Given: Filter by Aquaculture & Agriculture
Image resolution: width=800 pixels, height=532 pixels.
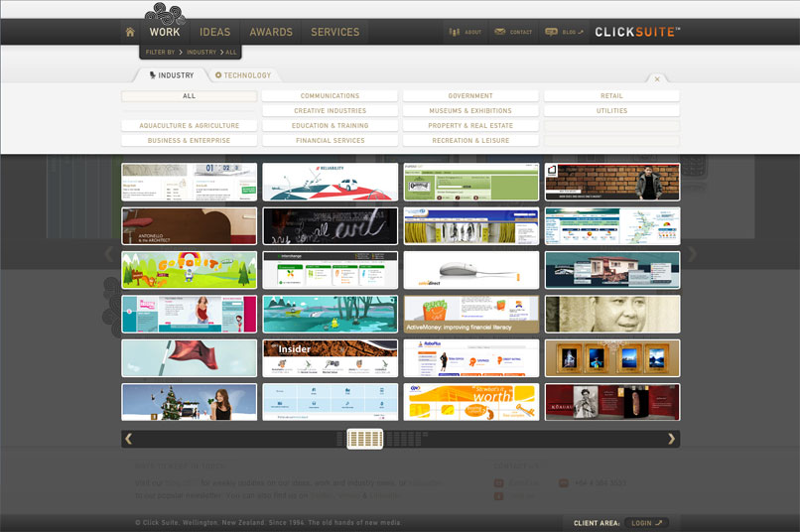Looking at the screenshot, I should coord(190,125).
